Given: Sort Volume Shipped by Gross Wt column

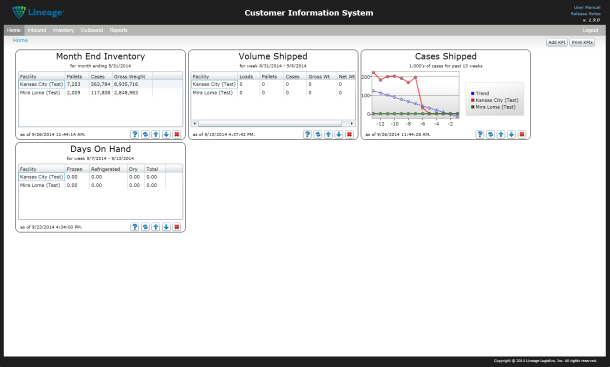Looking at the screenshot, I should point(321,76).
